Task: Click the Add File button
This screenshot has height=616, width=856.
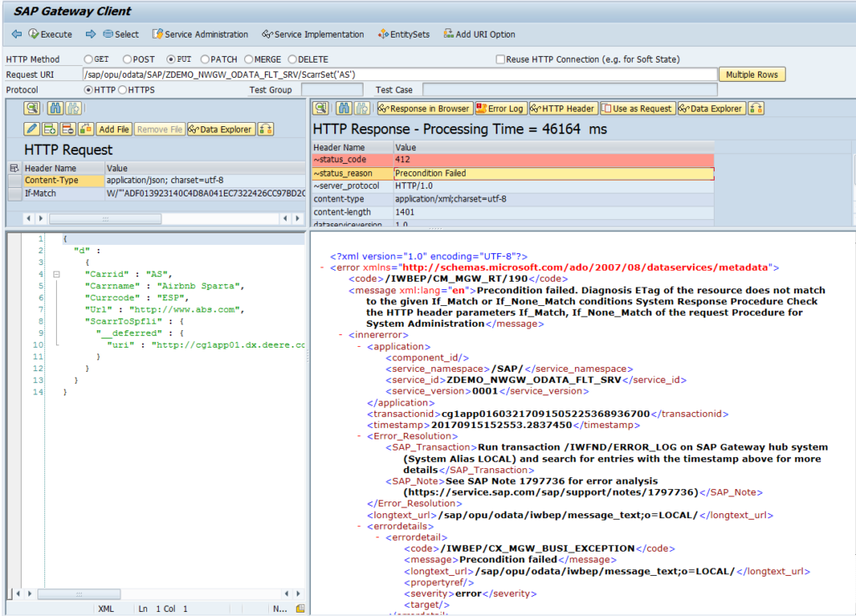Action: click(x=114, y=129)
